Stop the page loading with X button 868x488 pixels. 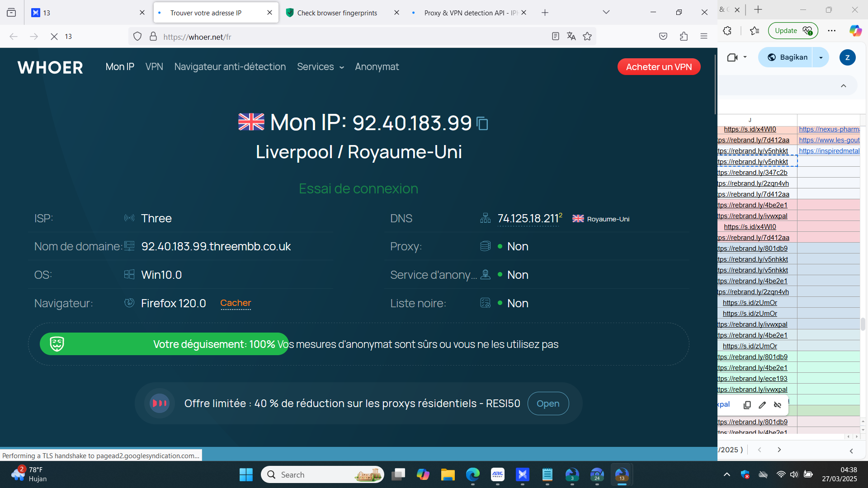[x=54, y=37]
